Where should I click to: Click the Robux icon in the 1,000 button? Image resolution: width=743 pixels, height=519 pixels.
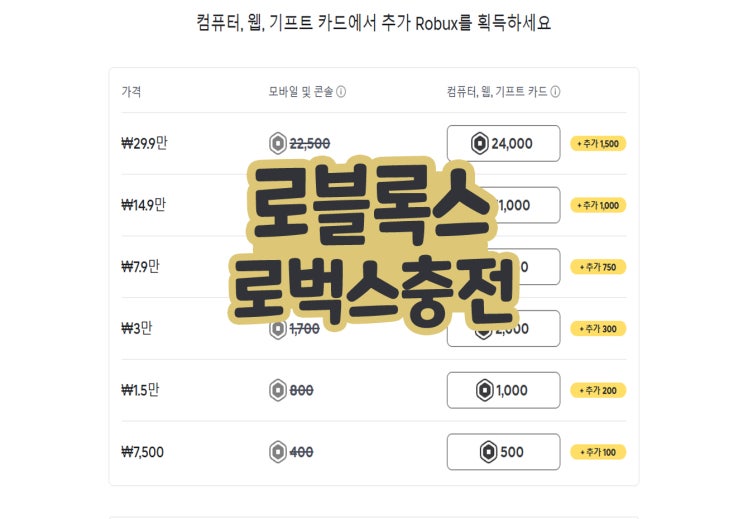(486, 390)
